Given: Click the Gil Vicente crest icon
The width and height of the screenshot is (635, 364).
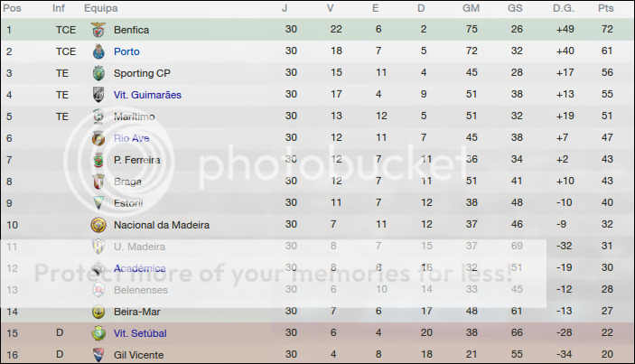Looking at the screenshot, I should click(98, 355).
